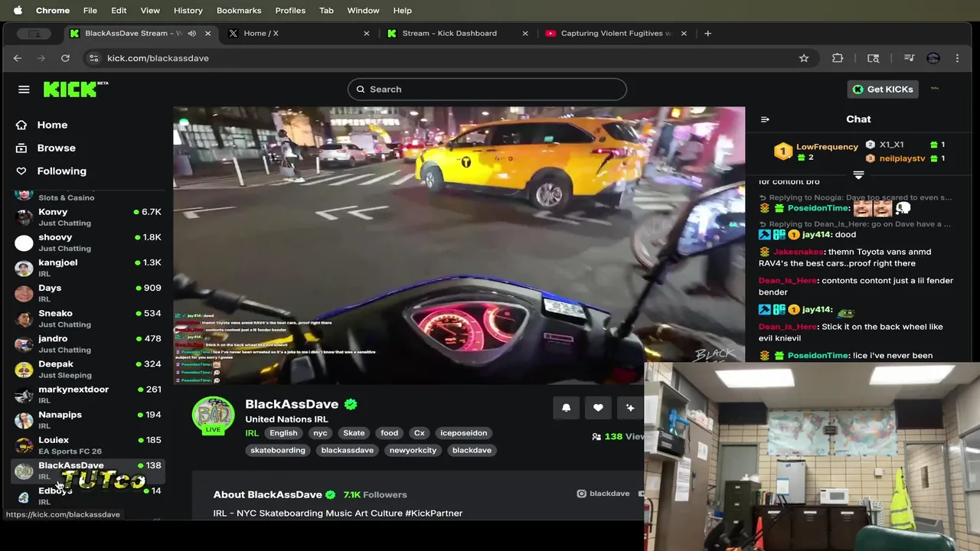This screenshot has height=551, width=980.
Task: Click the Browse icon in sidebar
Action: 21,148
